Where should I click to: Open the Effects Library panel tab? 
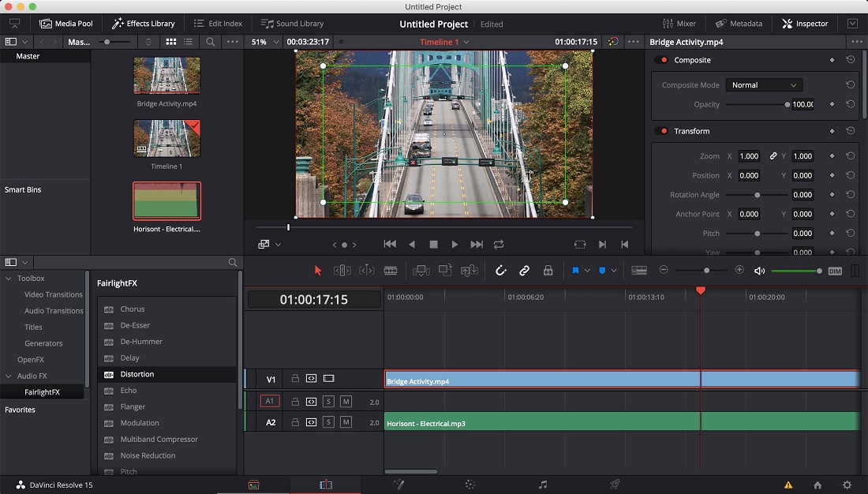pyautogui.click(x=144, y=23)
